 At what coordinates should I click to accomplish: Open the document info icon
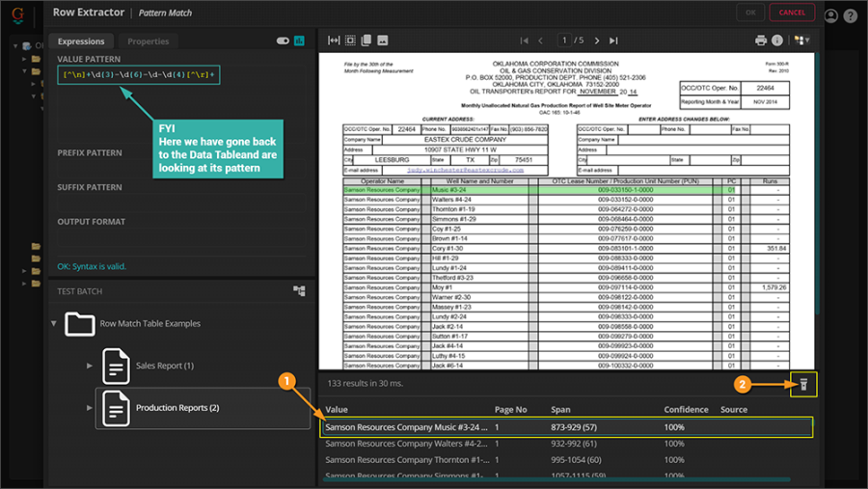click(x=777, y=41)
